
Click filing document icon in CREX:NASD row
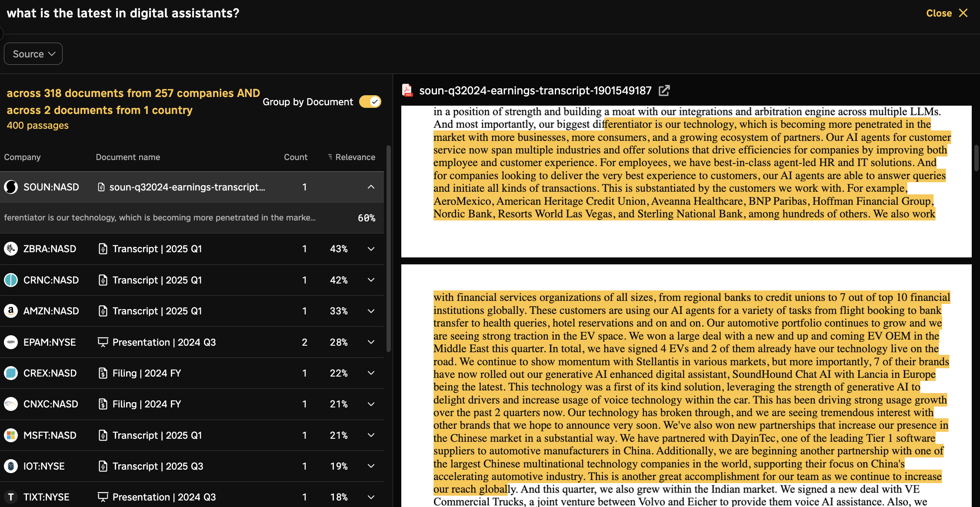coord(103,373)
